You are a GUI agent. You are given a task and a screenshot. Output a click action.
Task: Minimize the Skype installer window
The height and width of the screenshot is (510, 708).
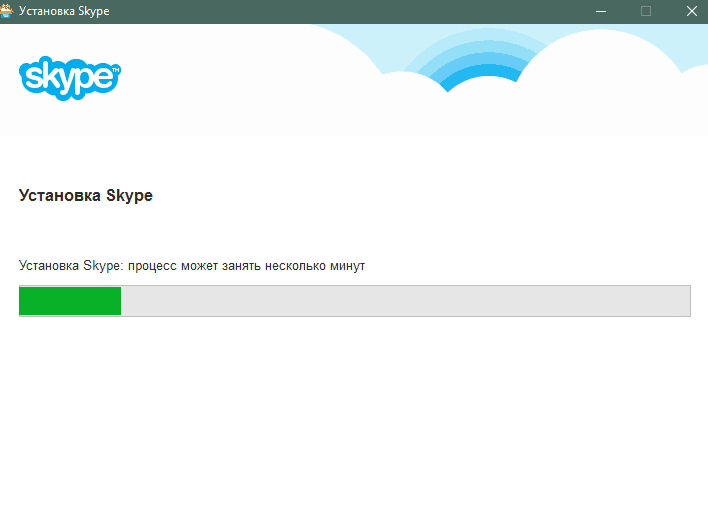[601, 11]
